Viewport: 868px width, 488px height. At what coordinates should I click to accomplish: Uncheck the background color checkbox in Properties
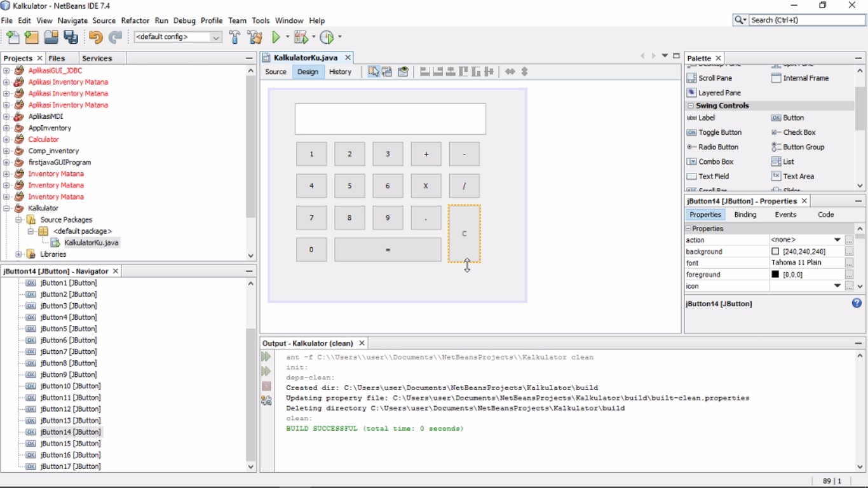coord(774,251)
